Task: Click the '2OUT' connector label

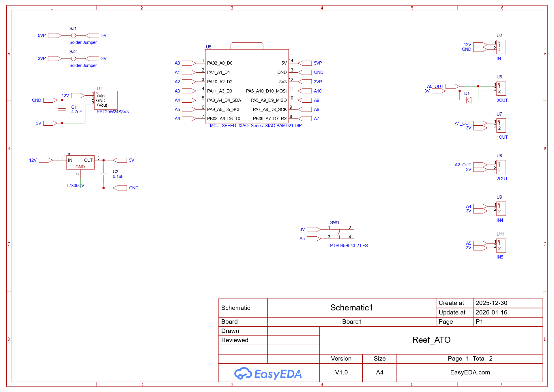Action: pyautogui.click(x=502, y=179)
